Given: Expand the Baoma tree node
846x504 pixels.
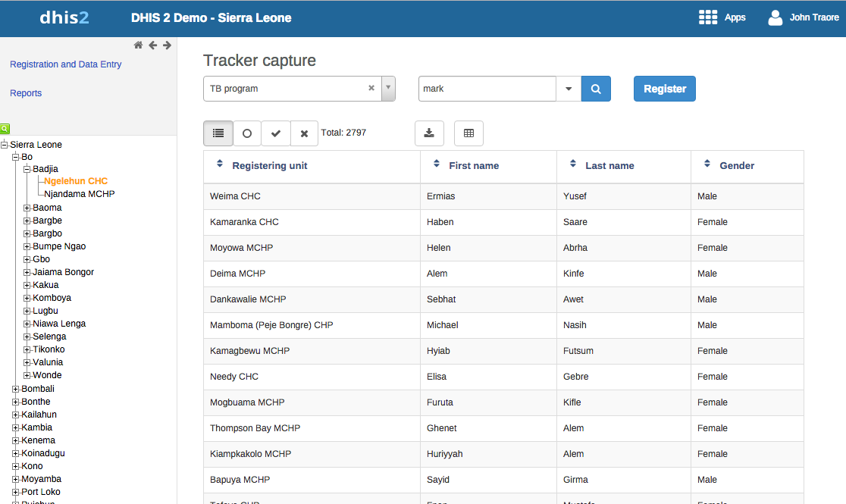Looking at the screenshot, I should point(27,208).
